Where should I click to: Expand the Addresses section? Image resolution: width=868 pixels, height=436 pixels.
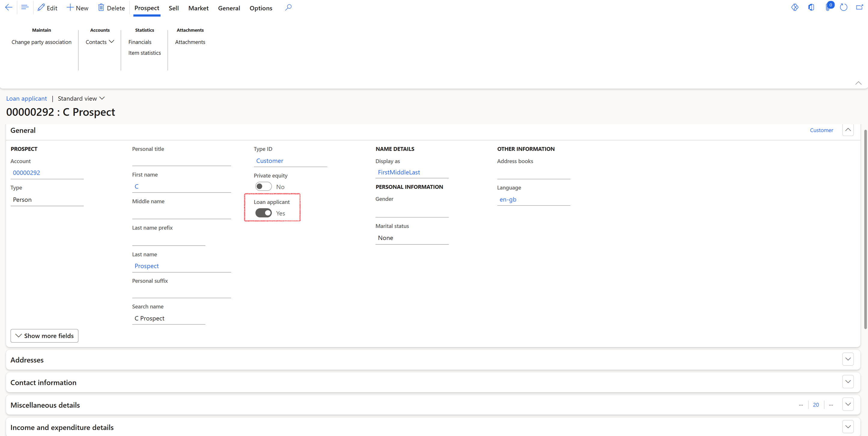point(848,359)
